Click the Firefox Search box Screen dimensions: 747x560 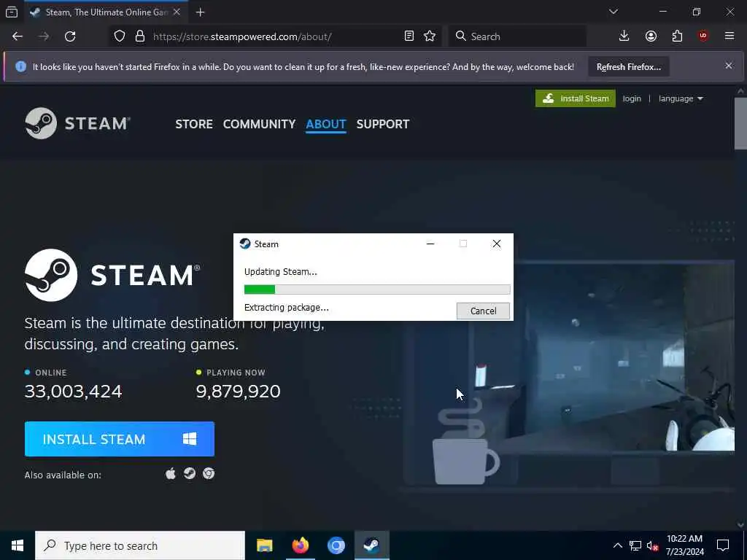pyautogui.click(x=517, y=36)
